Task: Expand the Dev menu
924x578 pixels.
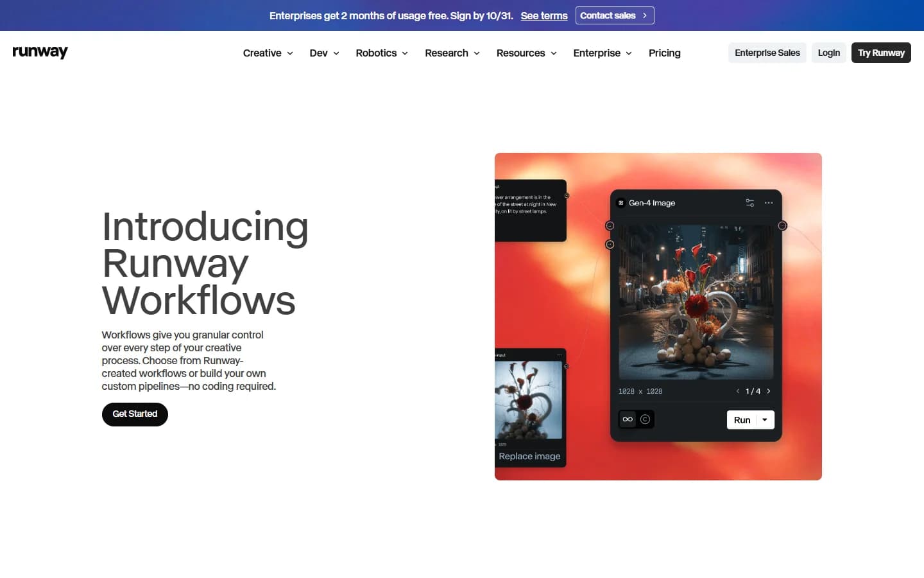Action: point(324,53)
